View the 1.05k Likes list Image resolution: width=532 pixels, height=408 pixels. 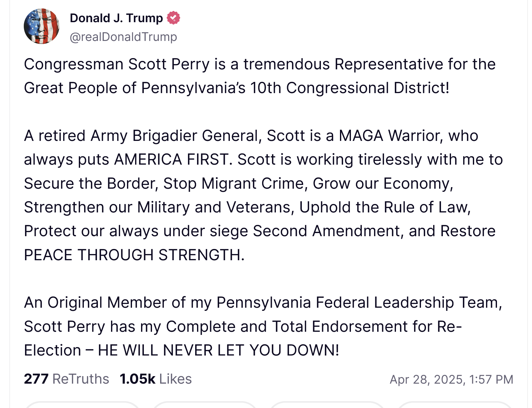[x=155, y=379]
